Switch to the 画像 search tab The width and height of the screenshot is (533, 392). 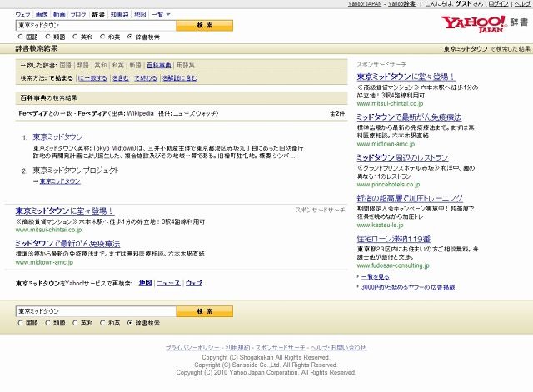42,15
